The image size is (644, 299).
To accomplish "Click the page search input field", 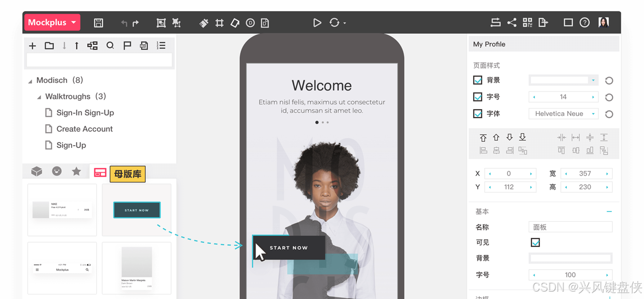I will 99,60.
